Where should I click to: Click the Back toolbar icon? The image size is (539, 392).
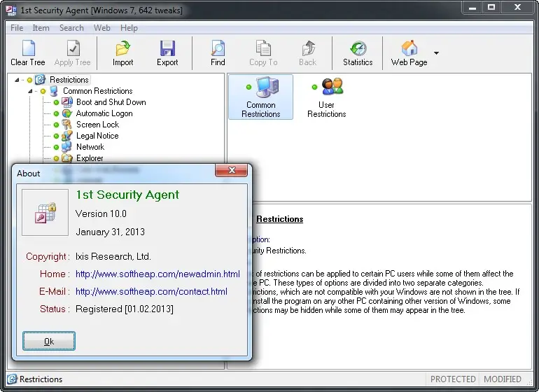(x=308, y=48)
